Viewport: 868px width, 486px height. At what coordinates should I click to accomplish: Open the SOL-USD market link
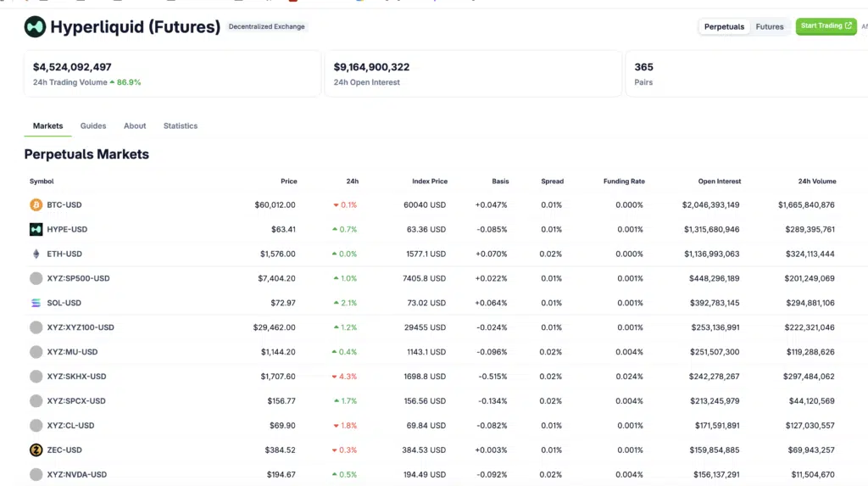tap(64, 303)
